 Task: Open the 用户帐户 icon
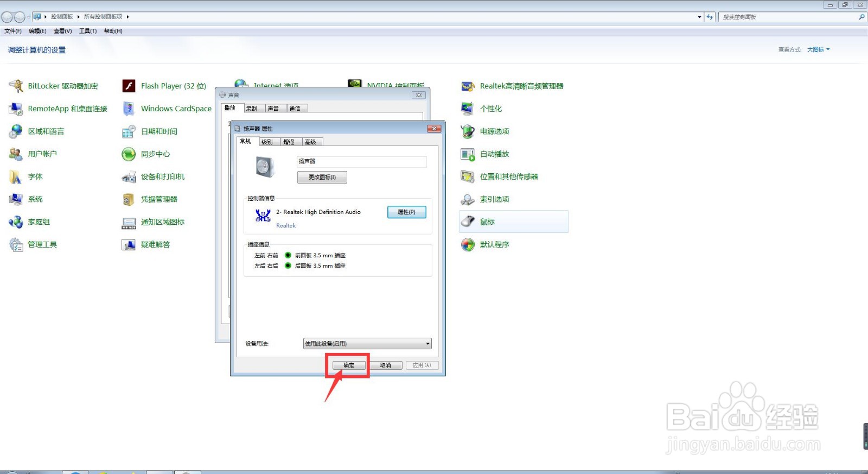click(16, 154)
